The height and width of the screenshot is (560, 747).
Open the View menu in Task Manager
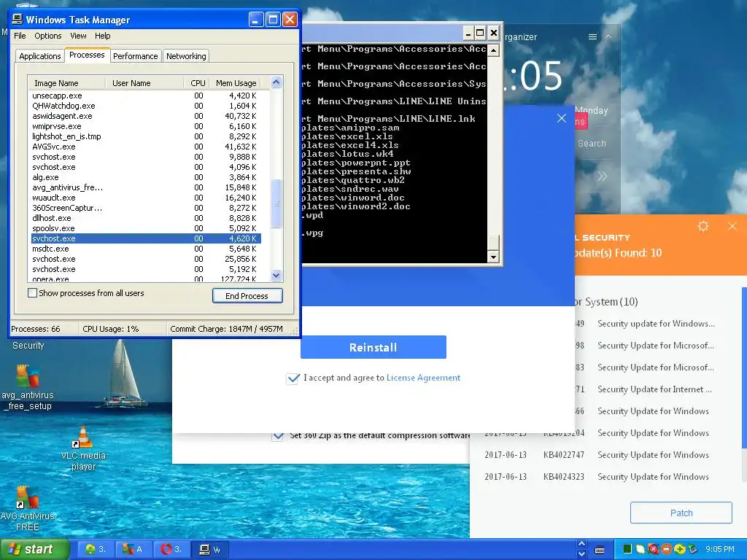78,36
